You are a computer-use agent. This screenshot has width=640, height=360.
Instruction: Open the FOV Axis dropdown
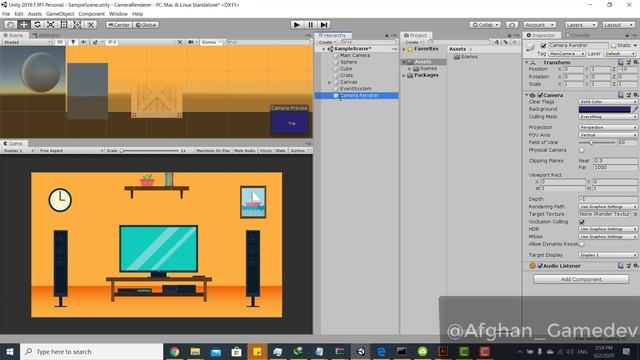608,135
